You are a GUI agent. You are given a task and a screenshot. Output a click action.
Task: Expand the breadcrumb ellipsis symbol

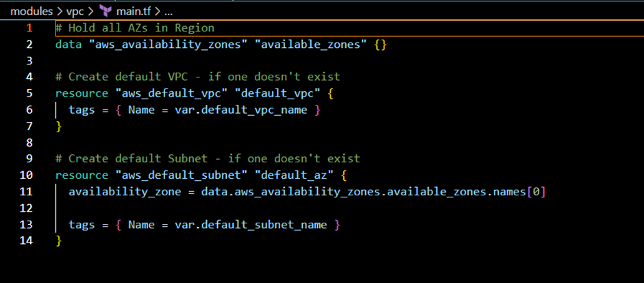tap(169, 11)
